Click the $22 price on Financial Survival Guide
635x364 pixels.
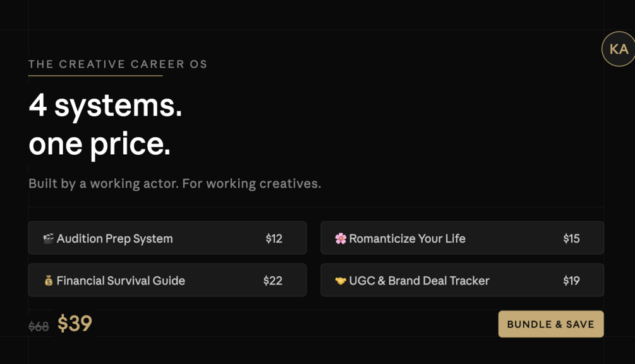272,281
